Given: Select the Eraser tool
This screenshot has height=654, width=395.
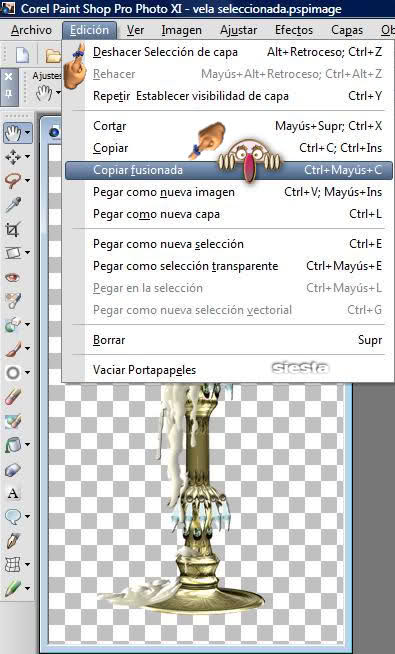Looking at the screenshot, I should pos(13,397).
